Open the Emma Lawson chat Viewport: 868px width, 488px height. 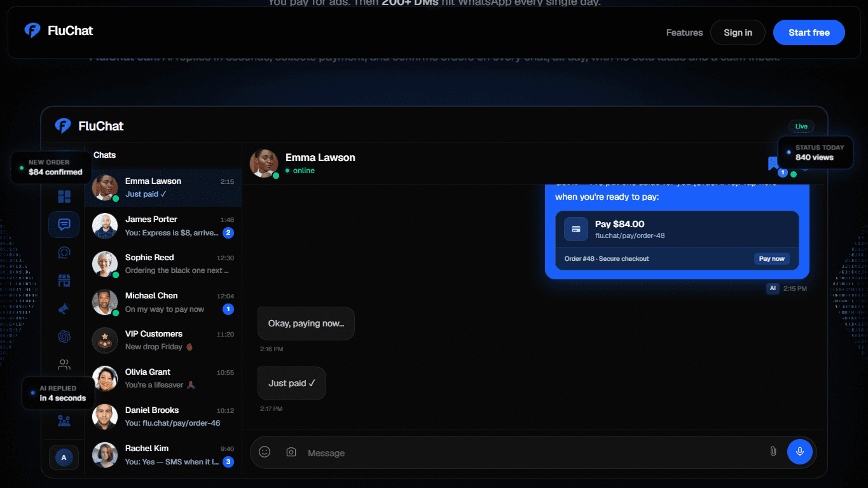click(x=163, y=188)
